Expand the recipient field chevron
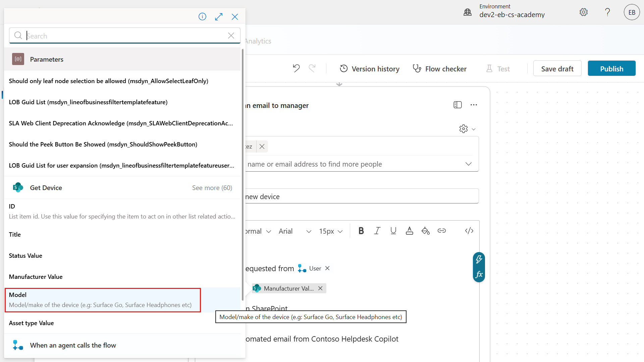Viewport: 644px width, 362px height. [468, 164]
